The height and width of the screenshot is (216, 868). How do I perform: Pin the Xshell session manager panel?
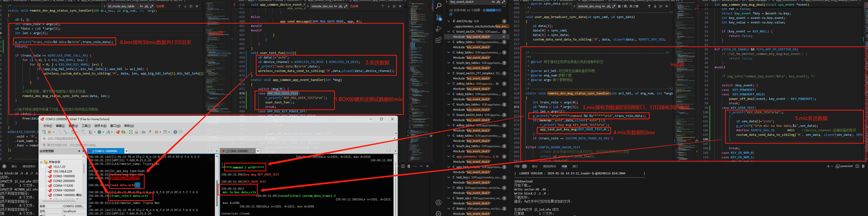click(79, 151)
